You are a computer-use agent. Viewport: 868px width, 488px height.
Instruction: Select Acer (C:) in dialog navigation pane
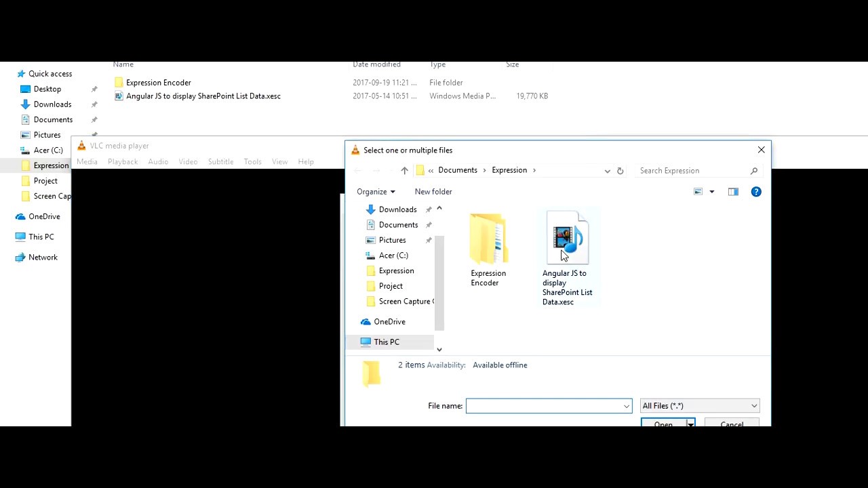[393, 256]
